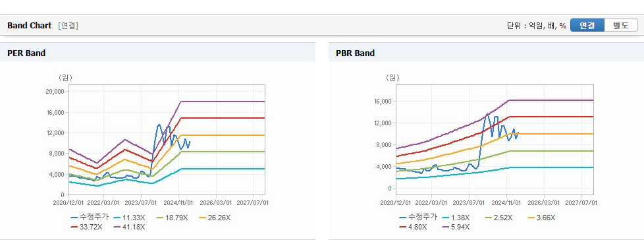Click the 단위 : 억원, 배, % text
The height and width of the screenshot is (240, 644).
click(537, 26)
